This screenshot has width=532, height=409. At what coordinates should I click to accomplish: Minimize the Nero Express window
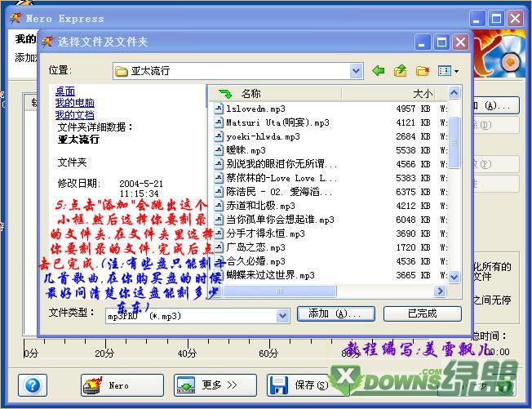477,18
